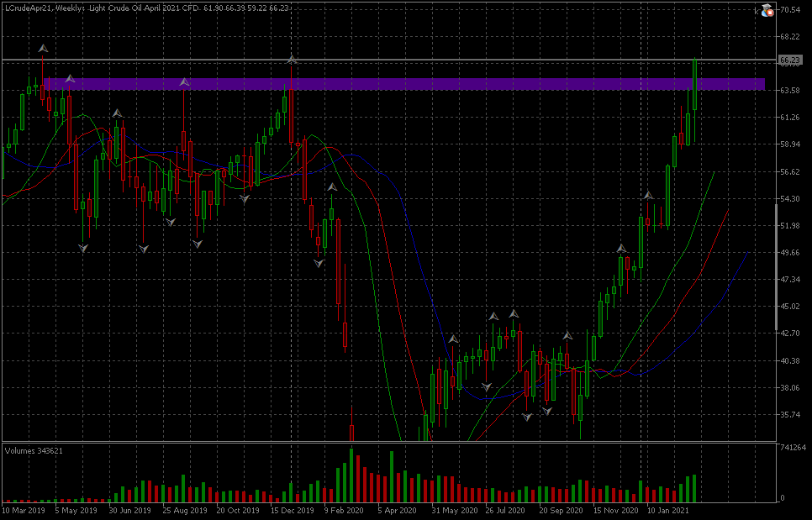Click the 47.34 price scale label
This screenshot has height=520, width=812.
point(790,280)
